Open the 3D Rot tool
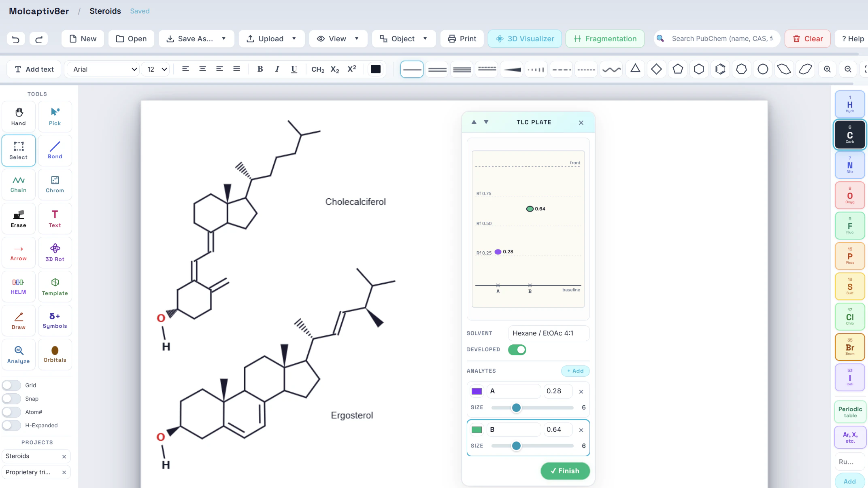The width and height of the screenshot is (868, 488). [55, 252]
